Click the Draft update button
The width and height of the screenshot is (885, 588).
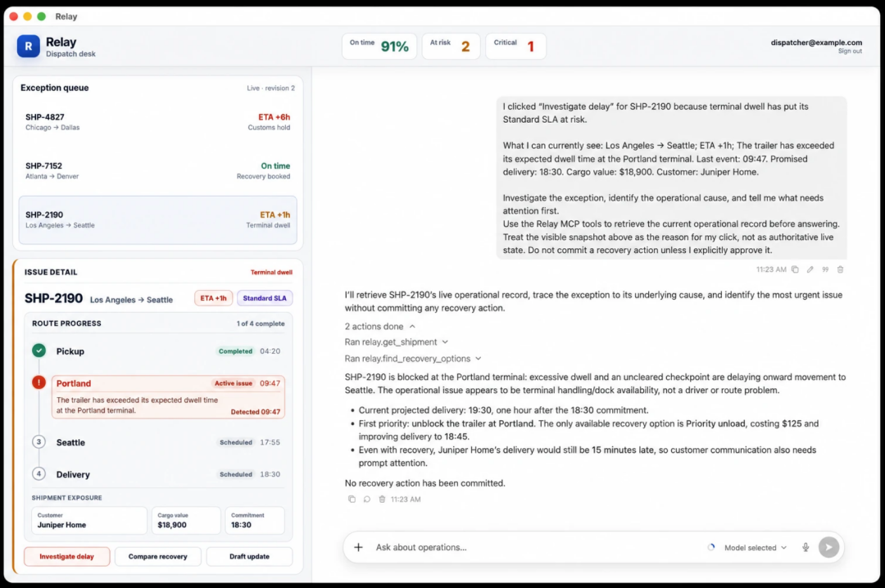[249, 556]
